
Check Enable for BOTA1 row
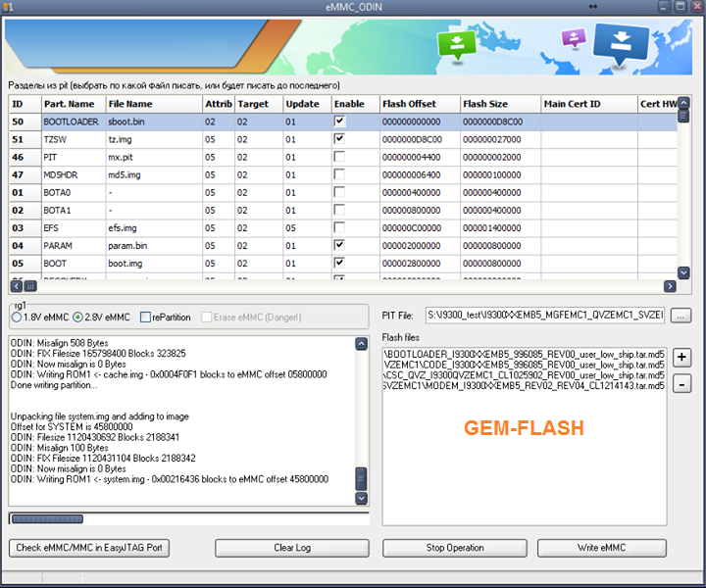[x=339, y=210]
